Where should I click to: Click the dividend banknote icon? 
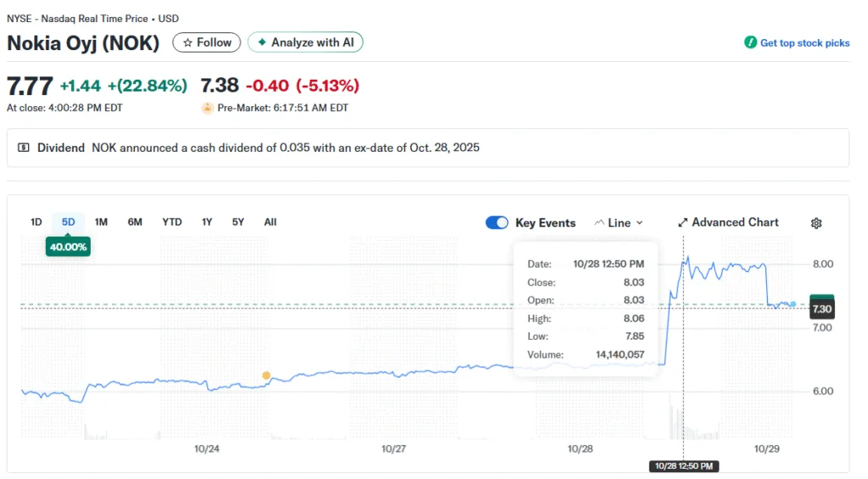coord(23,148)
